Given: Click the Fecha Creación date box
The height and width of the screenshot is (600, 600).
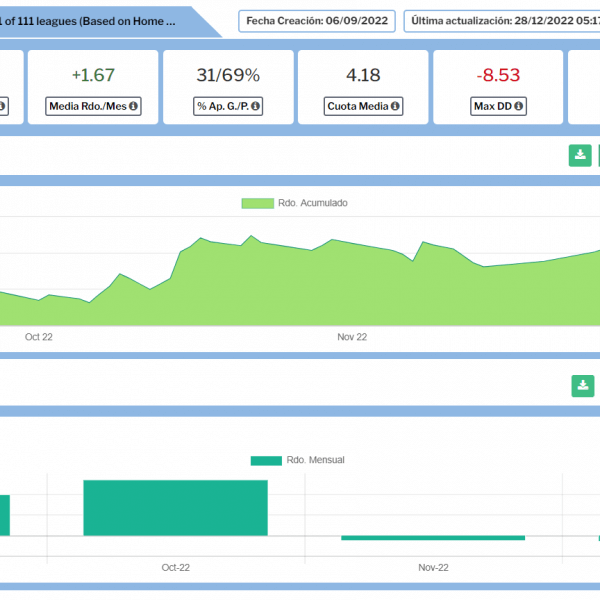Looking at the screenshot, I should pos(316,21).
